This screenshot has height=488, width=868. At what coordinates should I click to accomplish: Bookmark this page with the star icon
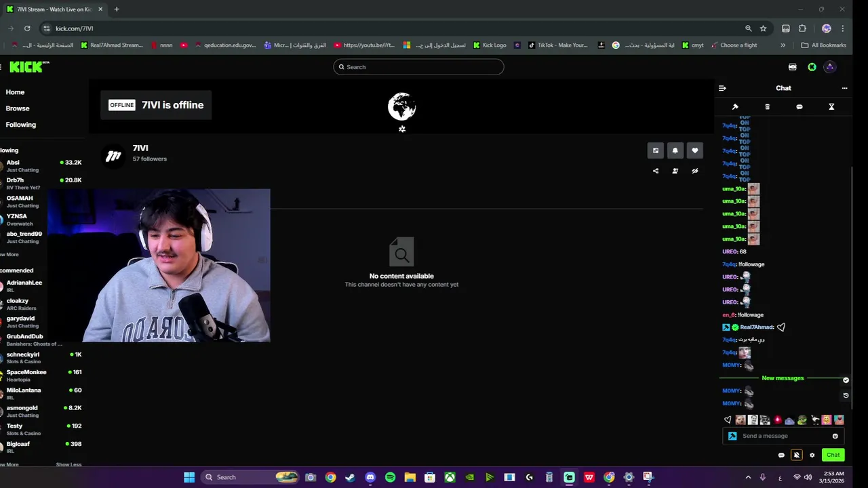point(763,28)
